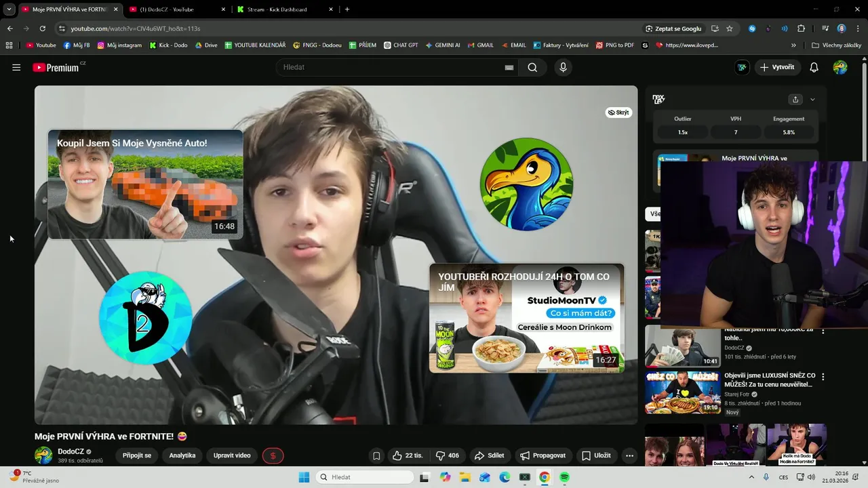The width and height of the screenshot is (868, 488).
Task: Open options for Starej Fotr video
Action: point(823,377)
